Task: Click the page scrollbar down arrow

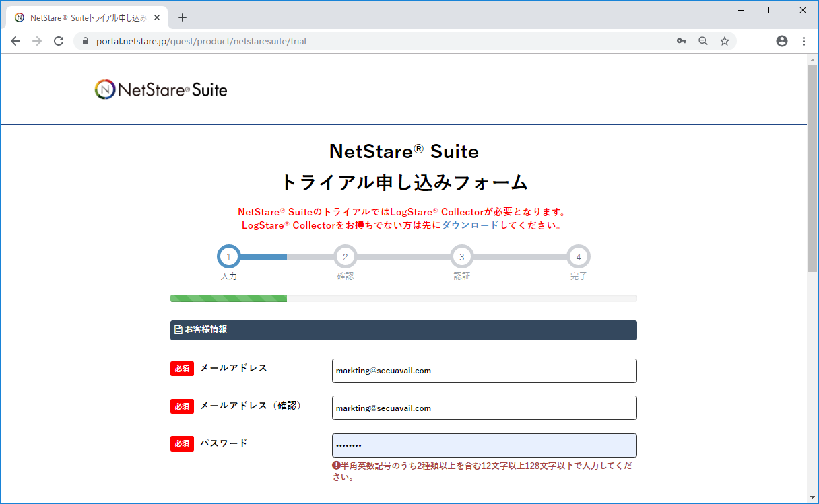Action: [x=812, y=498]
